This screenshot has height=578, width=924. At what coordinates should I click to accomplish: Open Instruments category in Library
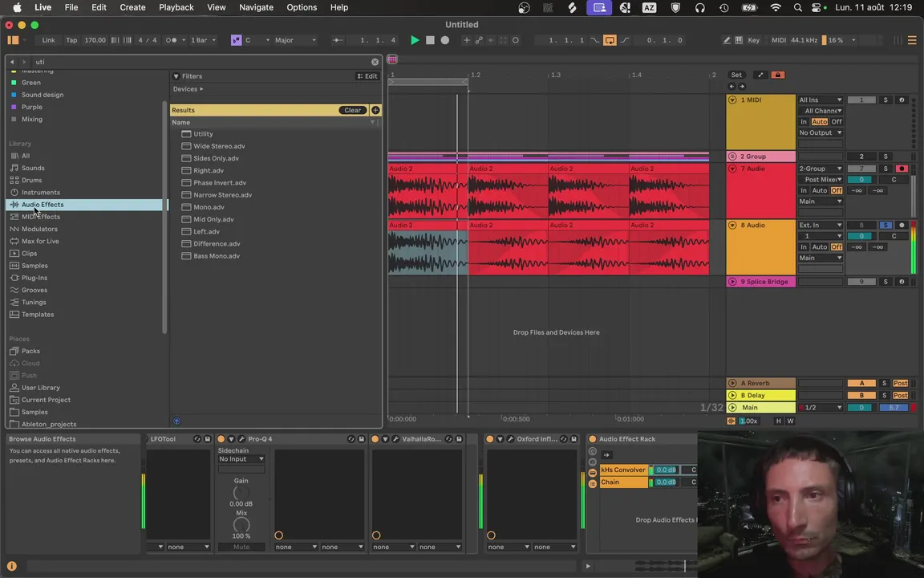(41, 193)
